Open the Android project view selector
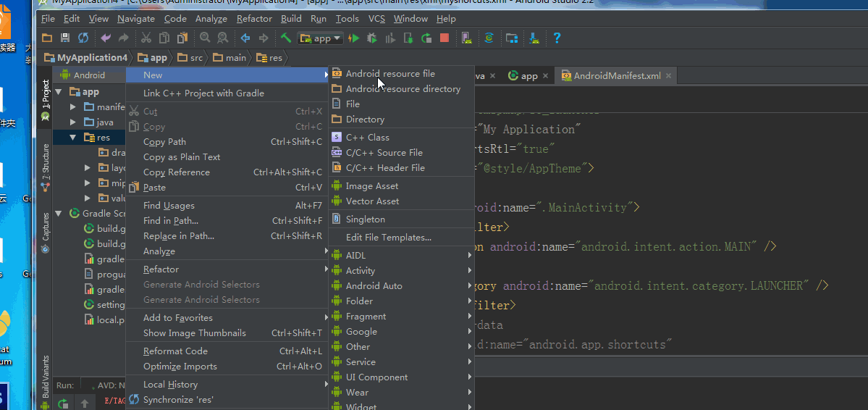The image size is (868, 410). pyautogui.click(x=88, y=75)
